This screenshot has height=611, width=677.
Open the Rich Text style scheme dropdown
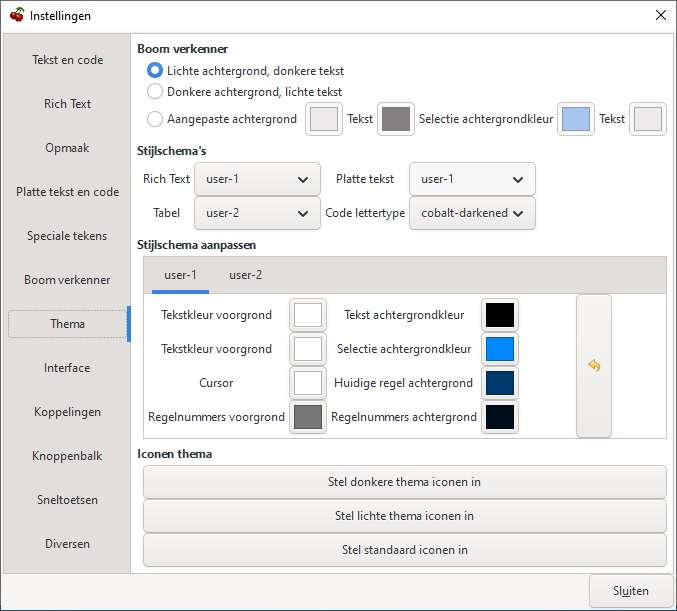tap(257, 180)
